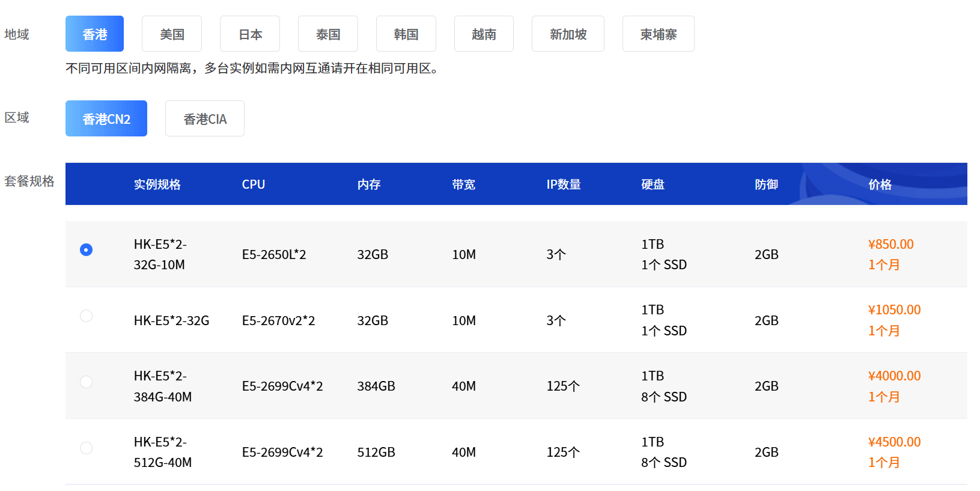Image resolution: width=980 pixels, height=491 pixels.
Task: Click the ¥1050.00 price in the plan row
Action: coord(894,310)
